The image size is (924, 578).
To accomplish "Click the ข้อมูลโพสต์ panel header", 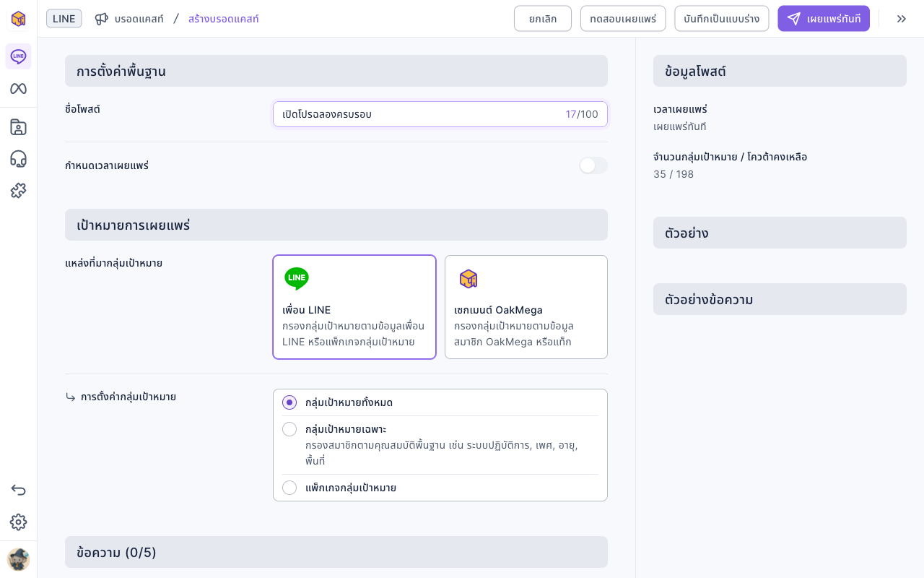I will coord(780,71).
